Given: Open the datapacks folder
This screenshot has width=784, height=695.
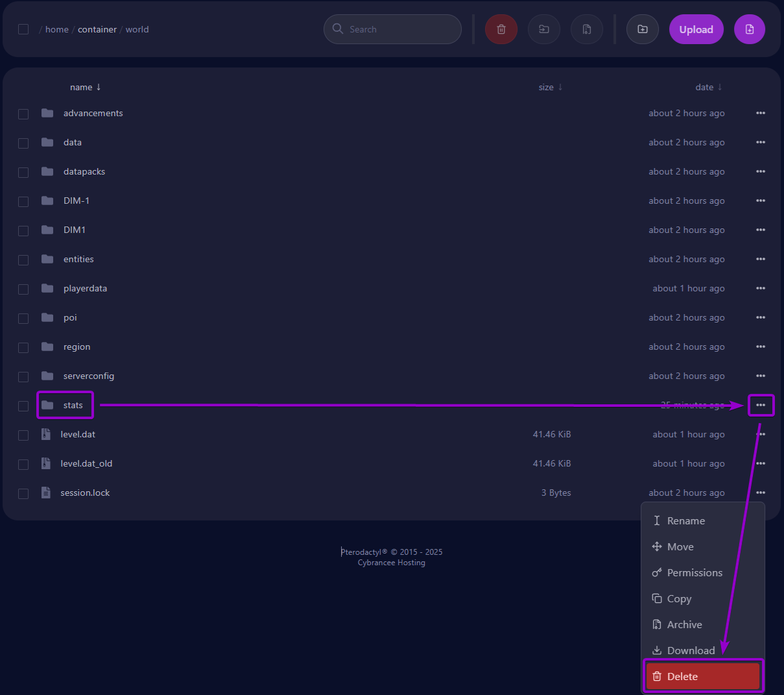Looking at the screenshot, I should (x=84, y=171).
